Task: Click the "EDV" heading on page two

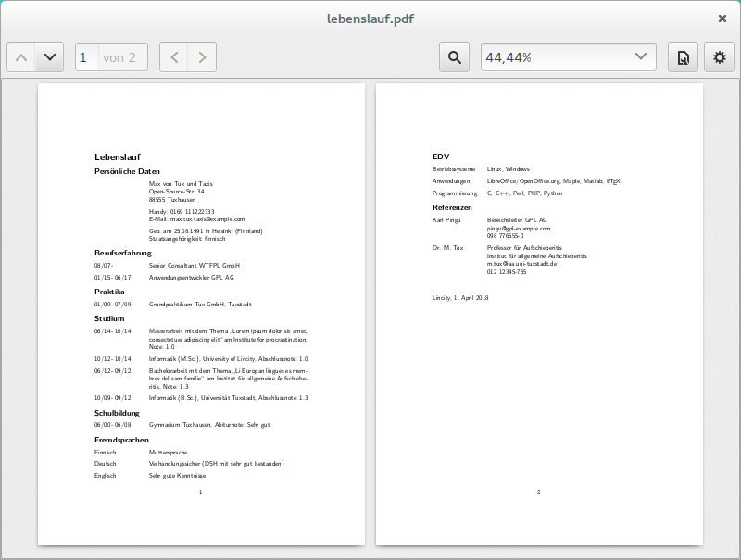Action: click(x=441, y=156)
